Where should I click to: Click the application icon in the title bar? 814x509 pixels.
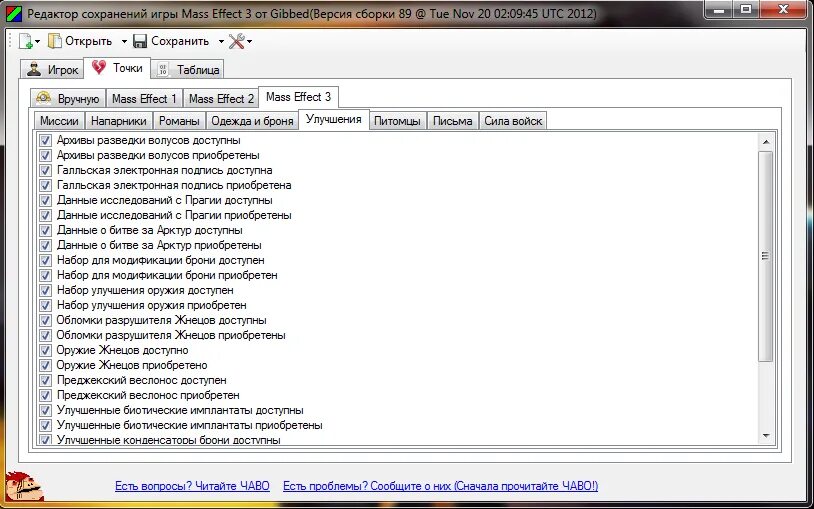[13, 14]
